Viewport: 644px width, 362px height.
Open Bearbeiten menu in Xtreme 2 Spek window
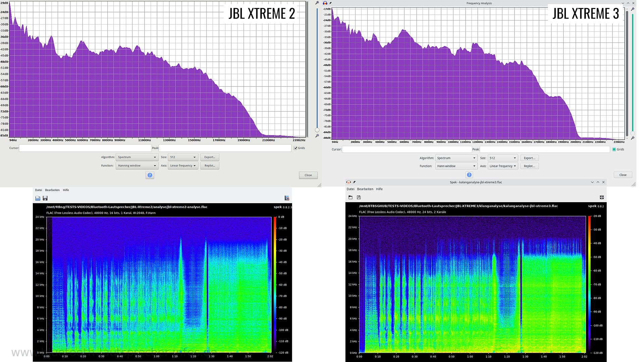(52, 190)
